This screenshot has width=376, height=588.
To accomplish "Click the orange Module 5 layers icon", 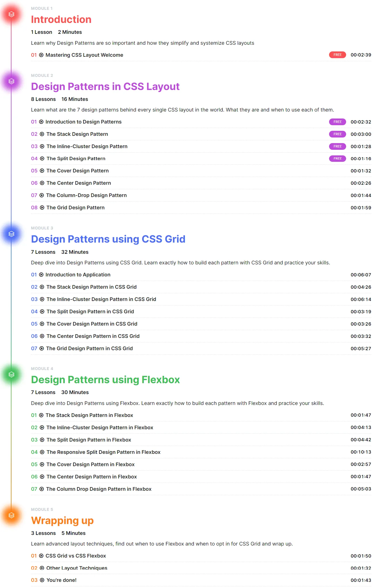I will click(11, 515).
